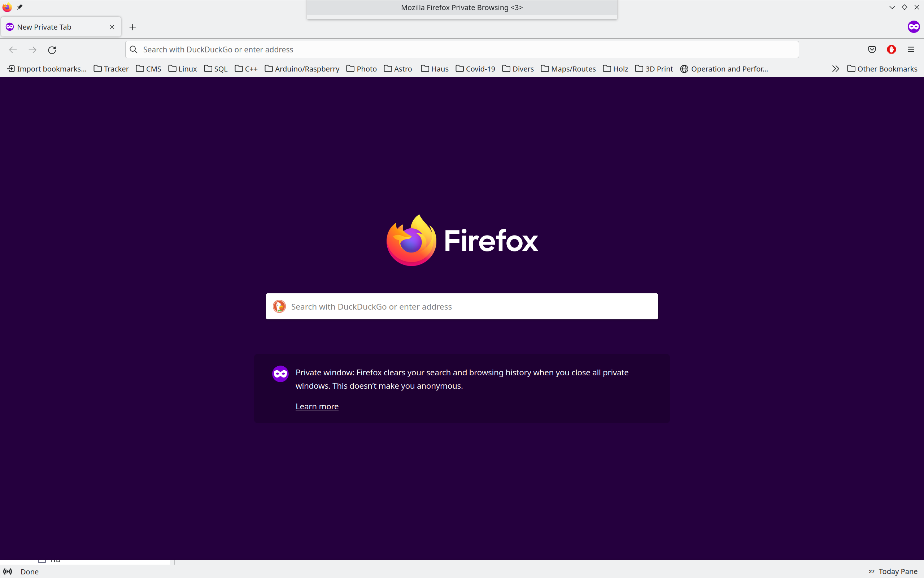Open the Today Pane button

point(893,571)
